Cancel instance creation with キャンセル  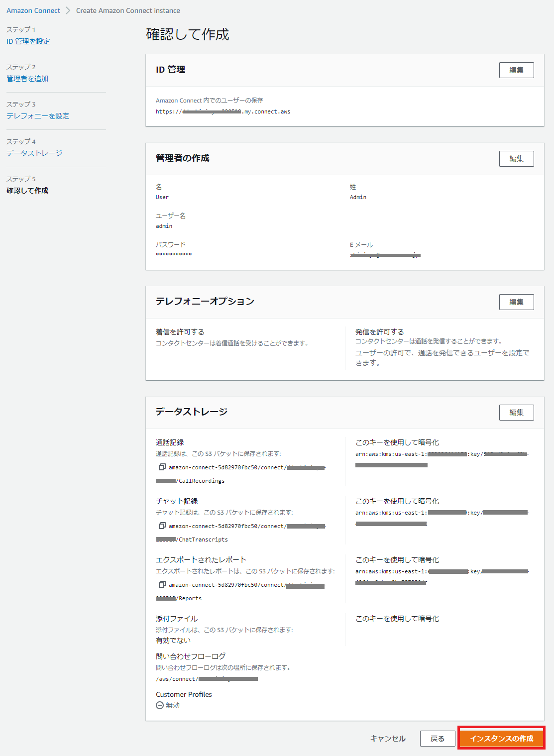388,739
